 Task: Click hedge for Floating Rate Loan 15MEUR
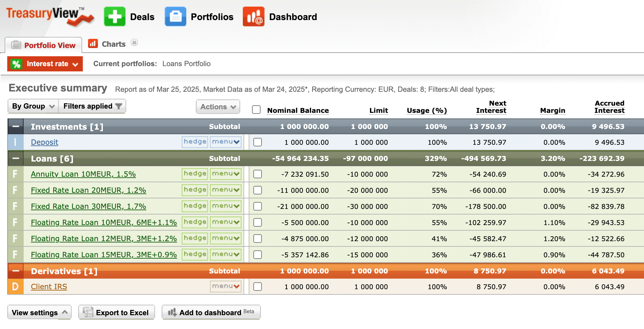coord(195,254)
